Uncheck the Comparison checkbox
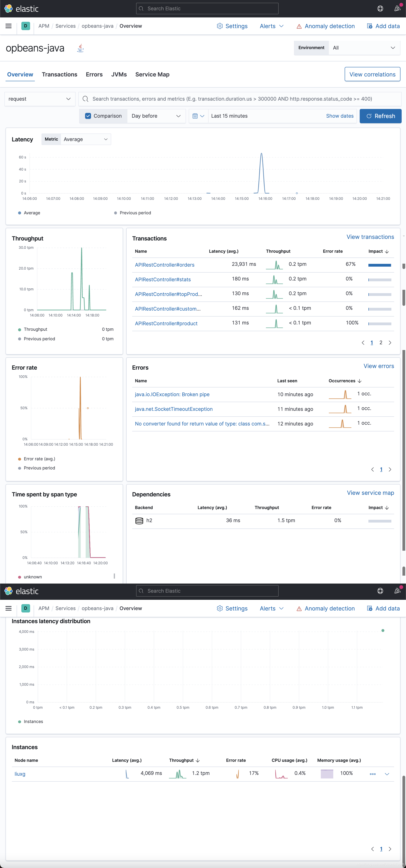This screenshot has width=406, height=868. (88, 116)
